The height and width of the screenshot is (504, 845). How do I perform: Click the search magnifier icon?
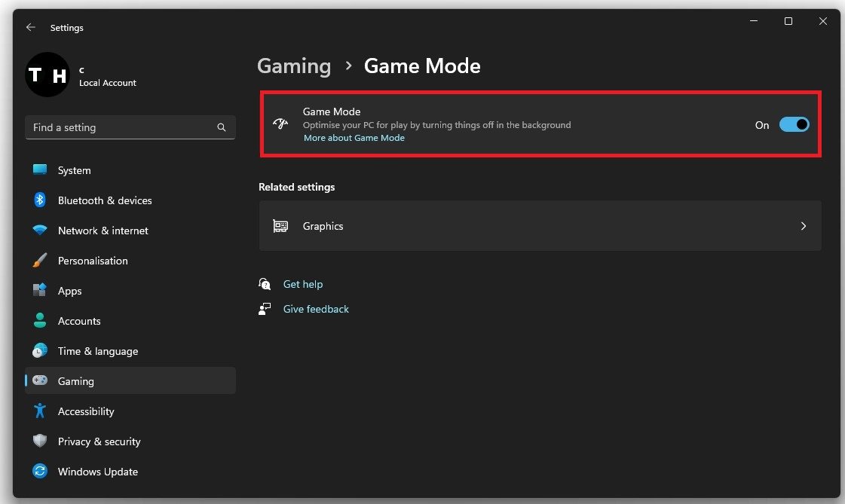coord(222,128)
